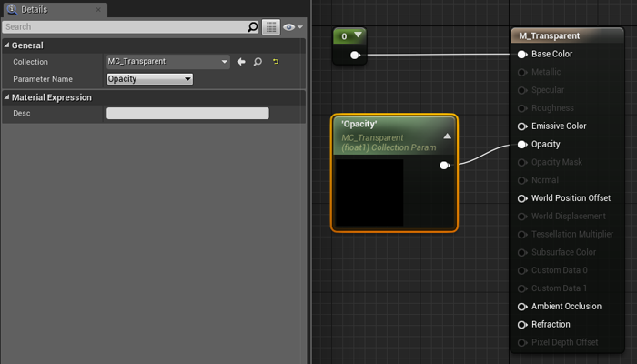Screen dimensions: 637x364
Task: Click the Desc property label
Action: click(x=22, y=114)
